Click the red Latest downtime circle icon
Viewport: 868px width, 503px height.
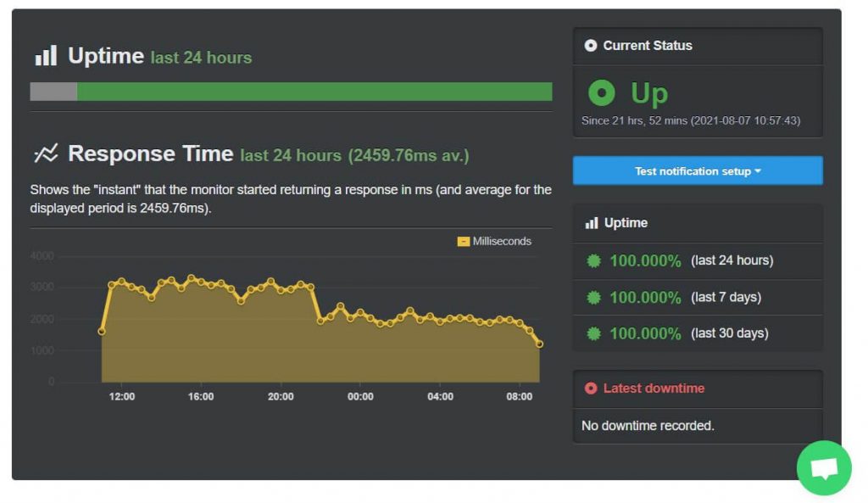click(x=593, y=388)
